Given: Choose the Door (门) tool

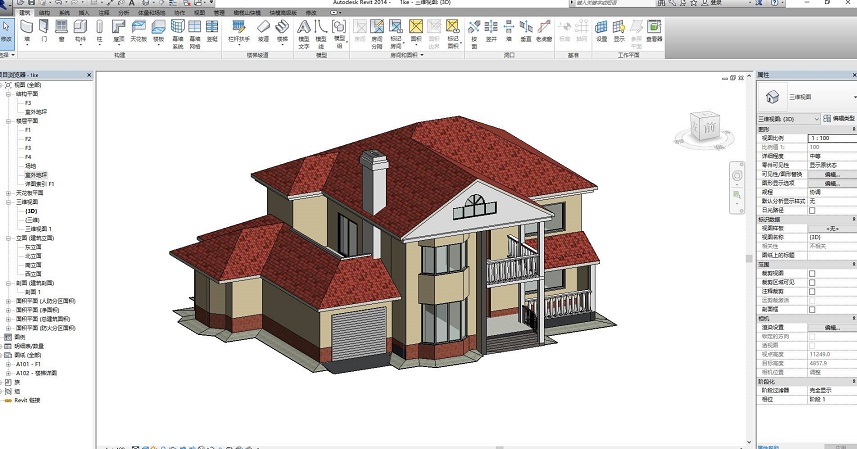Looking at the screenshot, I should (44, 31).
